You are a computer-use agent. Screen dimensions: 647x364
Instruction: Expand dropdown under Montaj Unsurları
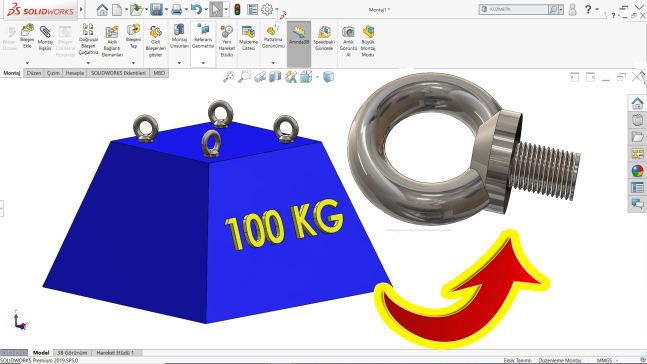[x=179, y=63]
